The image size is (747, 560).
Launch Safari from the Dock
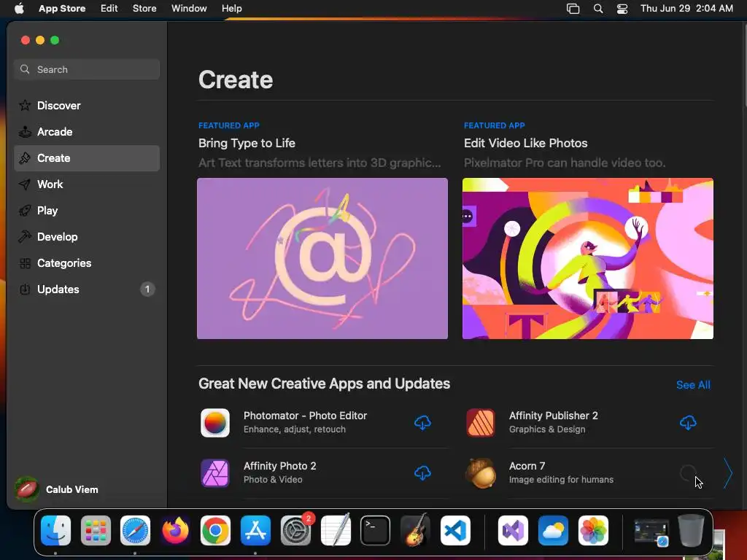point(135,531)
